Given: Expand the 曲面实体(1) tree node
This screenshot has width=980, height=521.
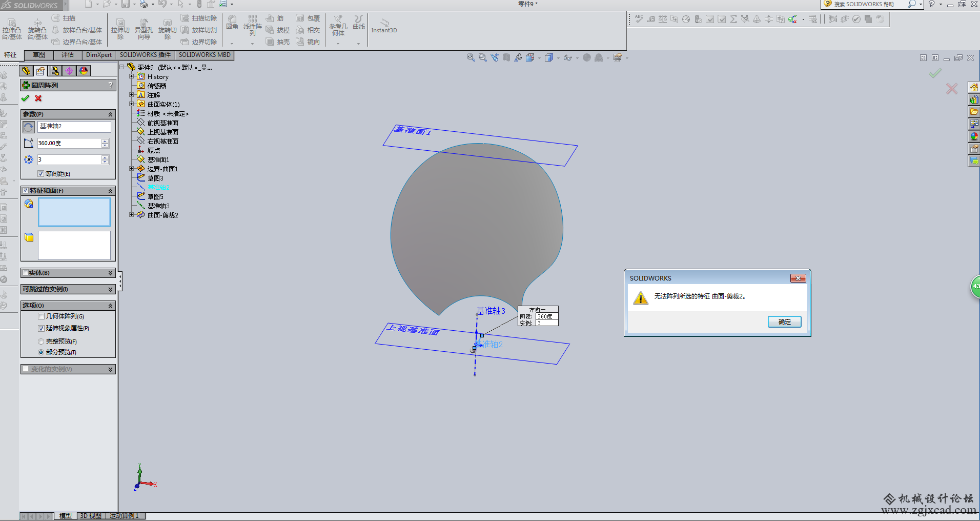Looking at the screenshot, I should (132, 104).
